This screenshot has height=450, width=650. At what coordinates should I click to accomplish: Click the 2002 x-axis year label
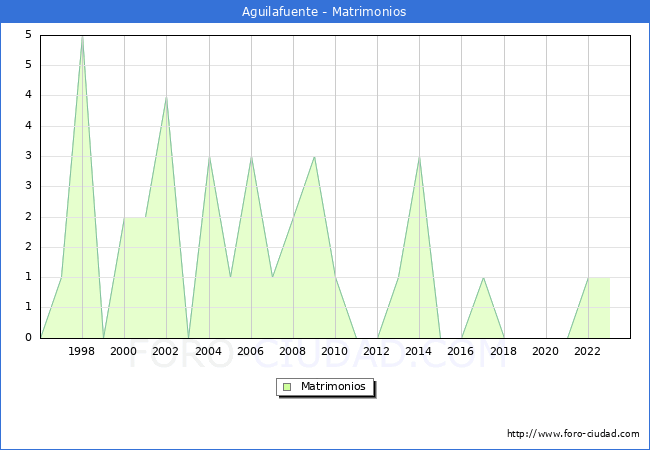[x=165, y=351]
